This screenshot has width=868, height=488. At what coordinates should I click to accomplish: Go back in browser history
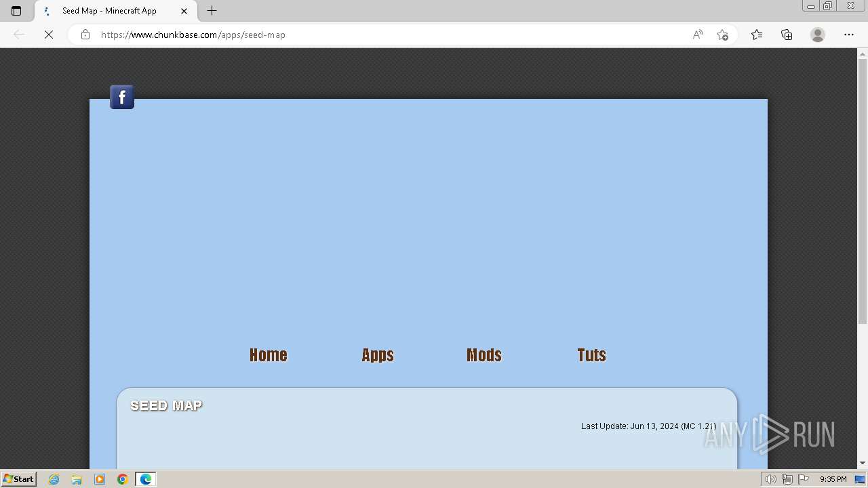coord(19,35)
